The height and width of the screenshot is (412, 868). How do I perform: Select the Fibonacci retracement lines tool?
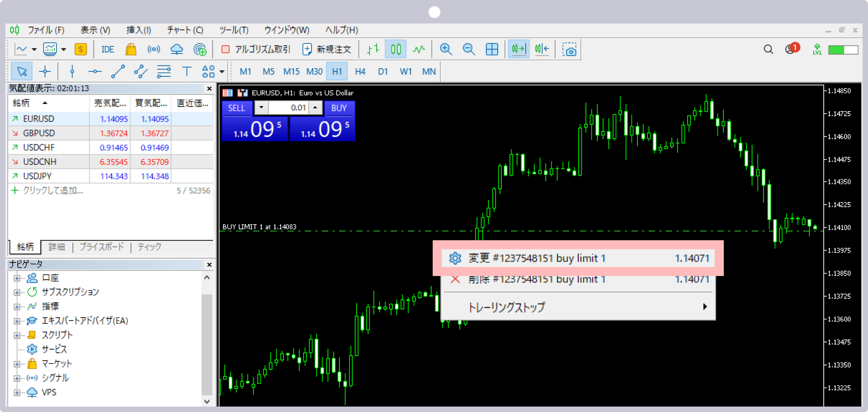click(x=164, y=71)
